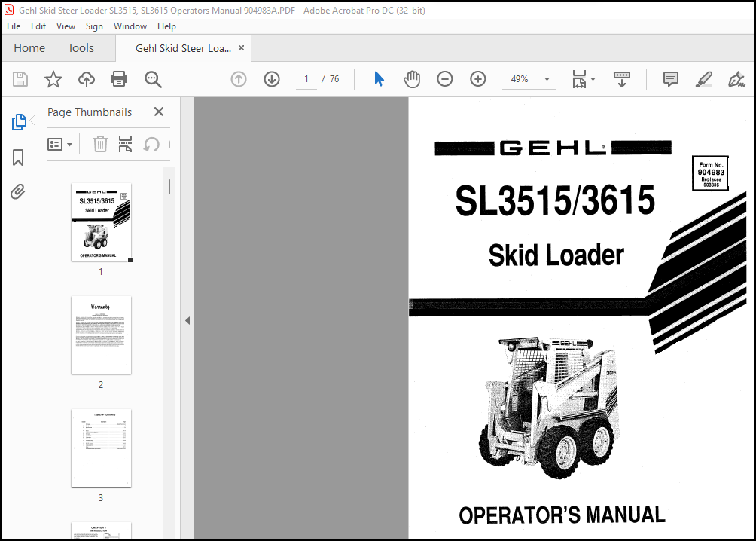Activate the Hand pan tool

tap(412, 79)
